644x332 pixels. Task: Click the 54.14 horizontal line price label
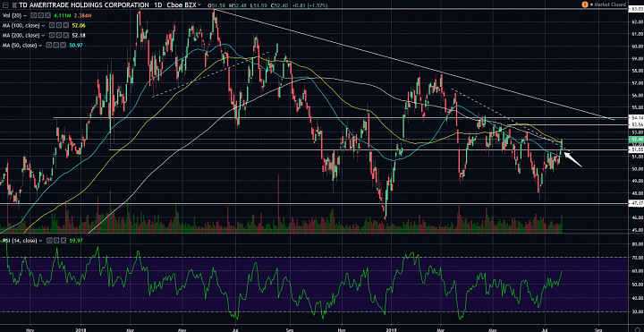(x=636, y=118)
